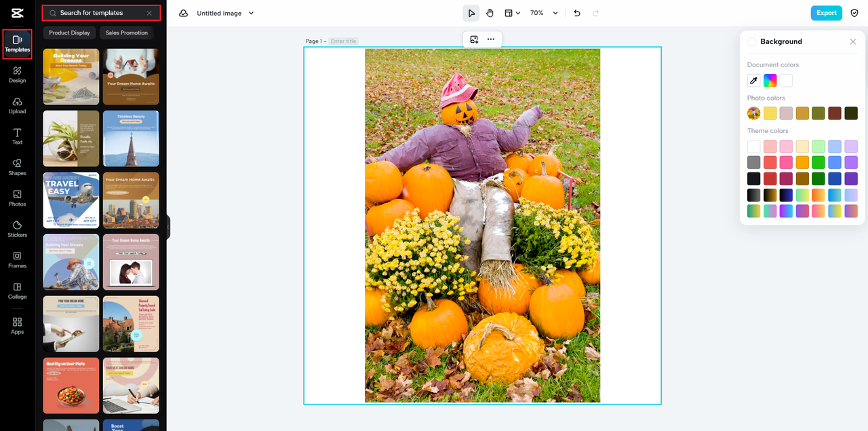Apply the olive green Photo colors swatch
The image size is (868, 431).
818,113
